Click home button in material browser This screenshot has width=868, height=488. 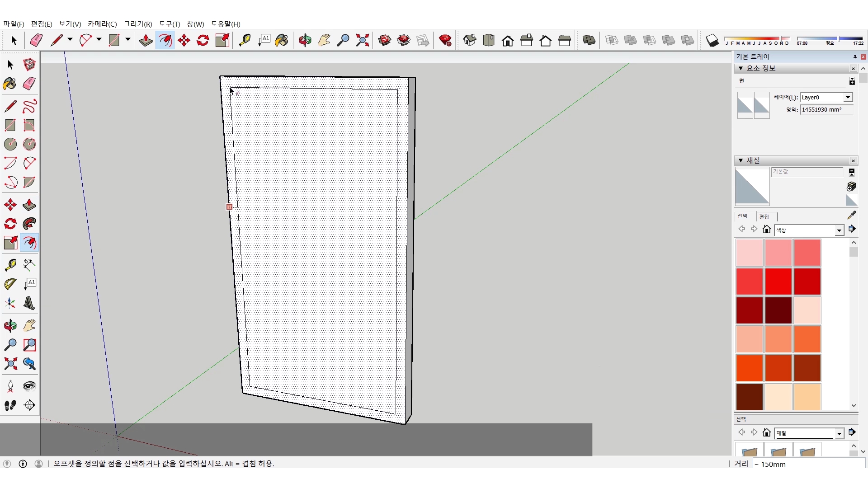point(767,230)
